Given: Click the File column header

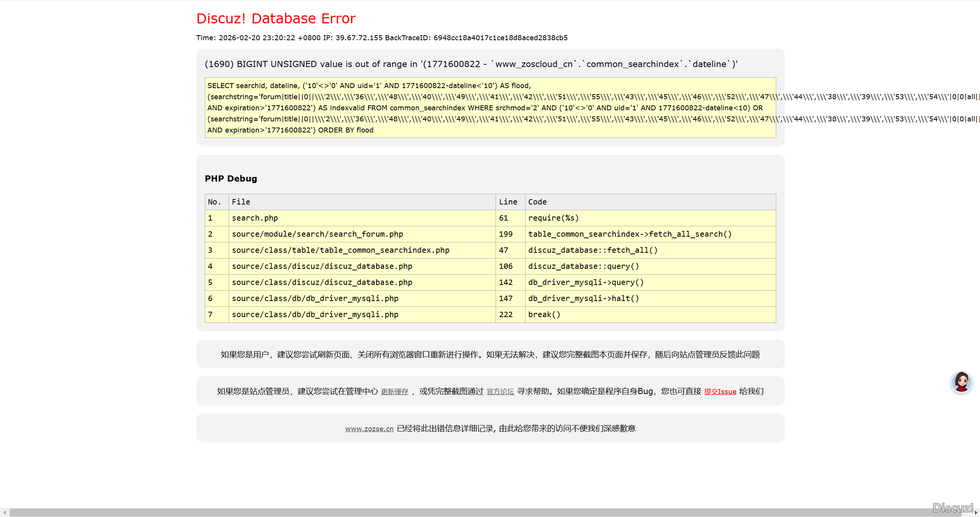Looking at the screenshot, I should pos(241,202).
